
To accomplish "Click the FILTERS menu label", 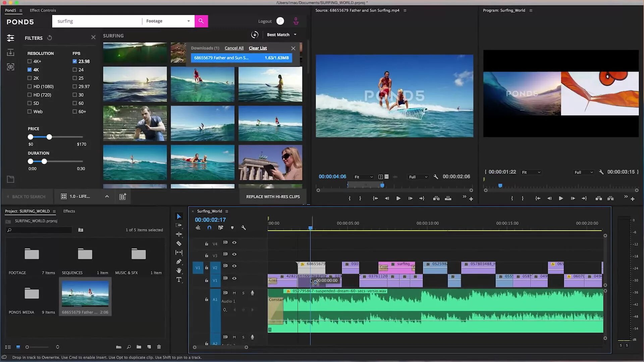I will point(34,38).
